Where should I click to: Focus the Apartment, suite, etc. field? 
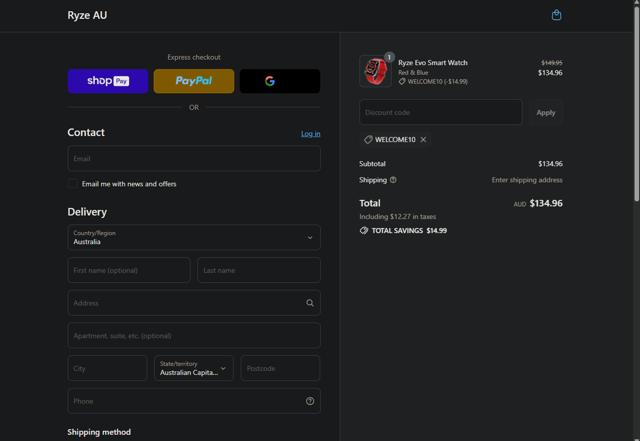[x=194, y=335]
